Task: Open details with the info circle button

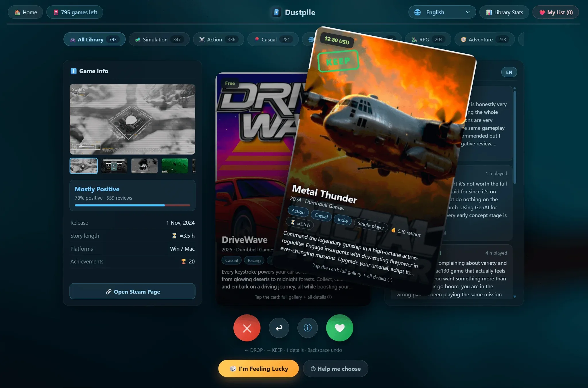Action: click(x=307, y=328)
